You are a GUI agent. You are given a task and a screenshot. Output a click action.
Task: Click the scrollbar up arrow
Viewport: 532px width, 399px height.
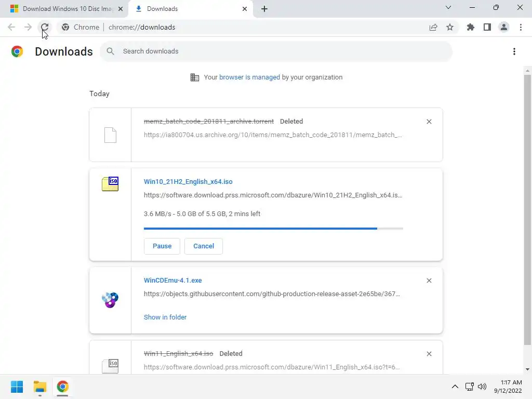pos(527,71)
